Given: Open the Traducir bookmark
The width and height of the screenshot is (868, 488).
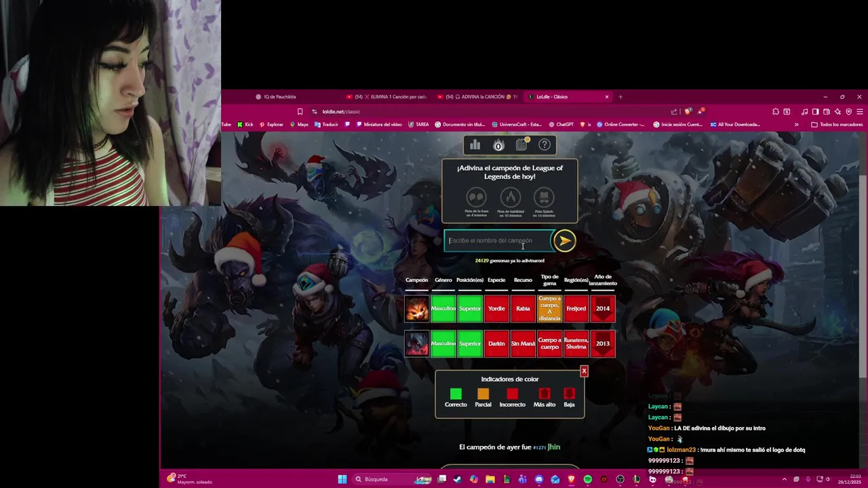Looking at the screenshot, I should (326, 125).
